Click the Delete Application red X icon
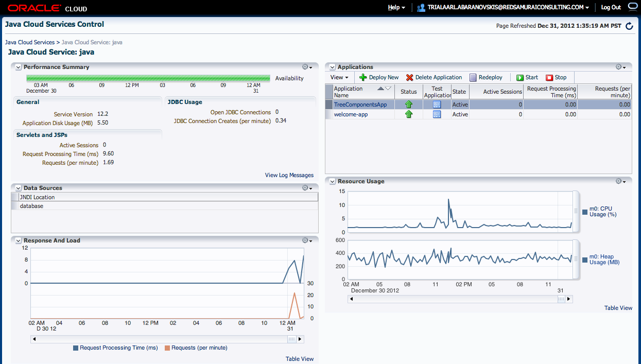Viewport: 641px width, 364px height. click(410, 77)
